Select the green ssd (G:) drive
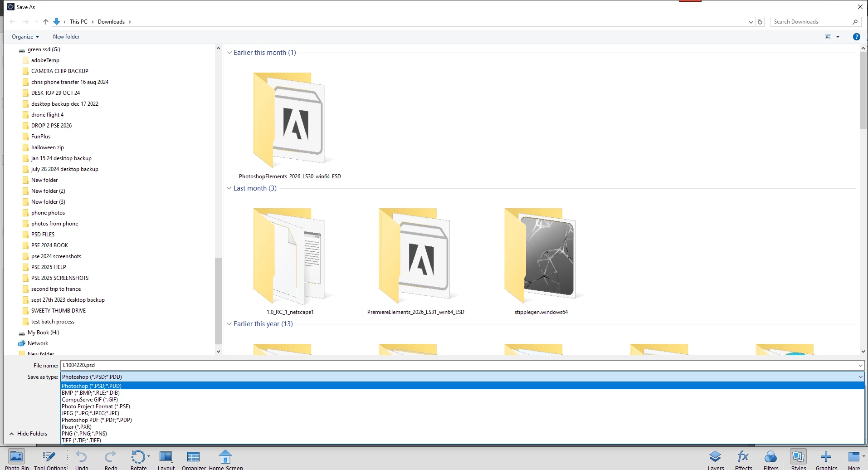Viewport: 868px width, 470px height. 44,49
